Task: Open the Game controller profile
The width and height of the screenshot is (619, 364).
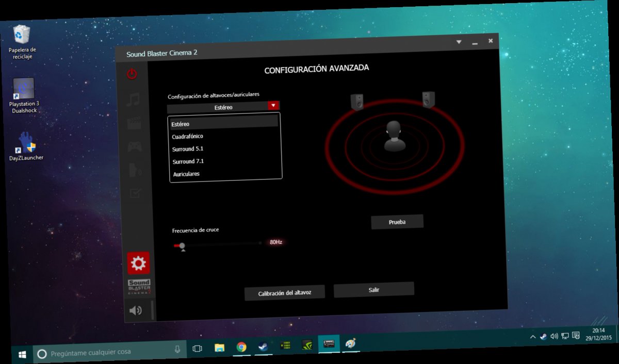Action: [x=135, y=147]
